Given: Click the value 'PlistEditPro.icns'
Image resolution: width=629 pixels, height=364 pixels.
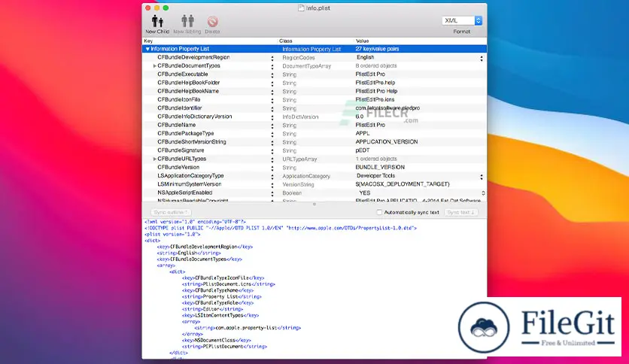Looking at the screenshot, I should (375, 99).
